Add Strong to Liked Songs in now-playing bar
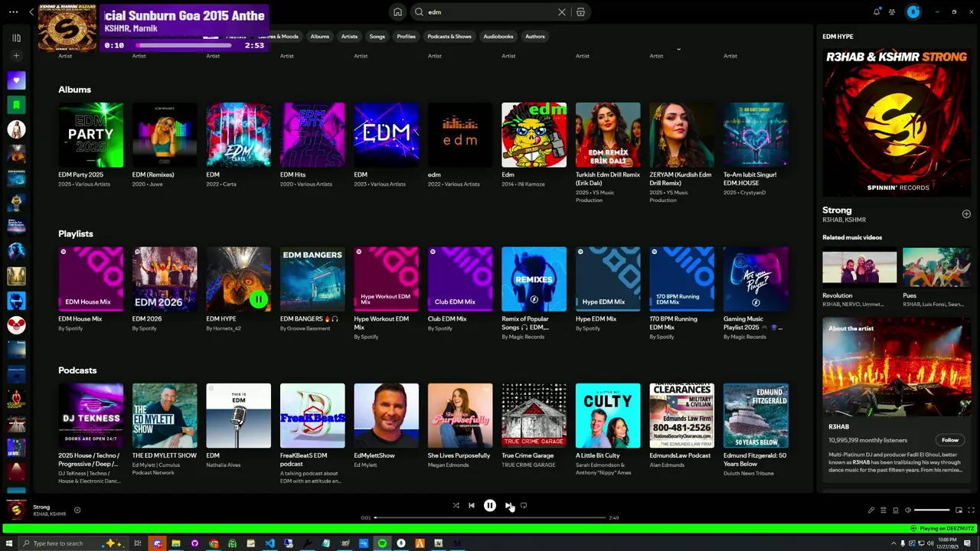Screen dimensions: 980x551 [77, 510]
